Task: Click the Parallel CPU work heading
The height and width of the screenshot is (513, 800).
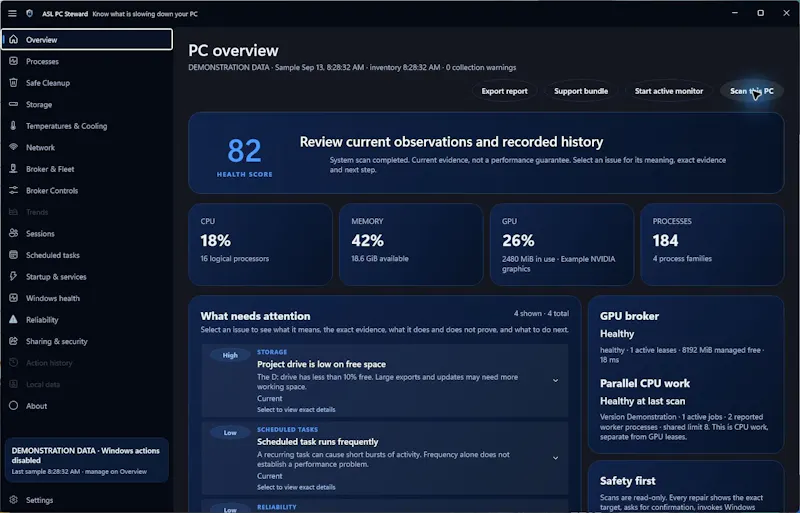Action: click(x=644, y=383)
